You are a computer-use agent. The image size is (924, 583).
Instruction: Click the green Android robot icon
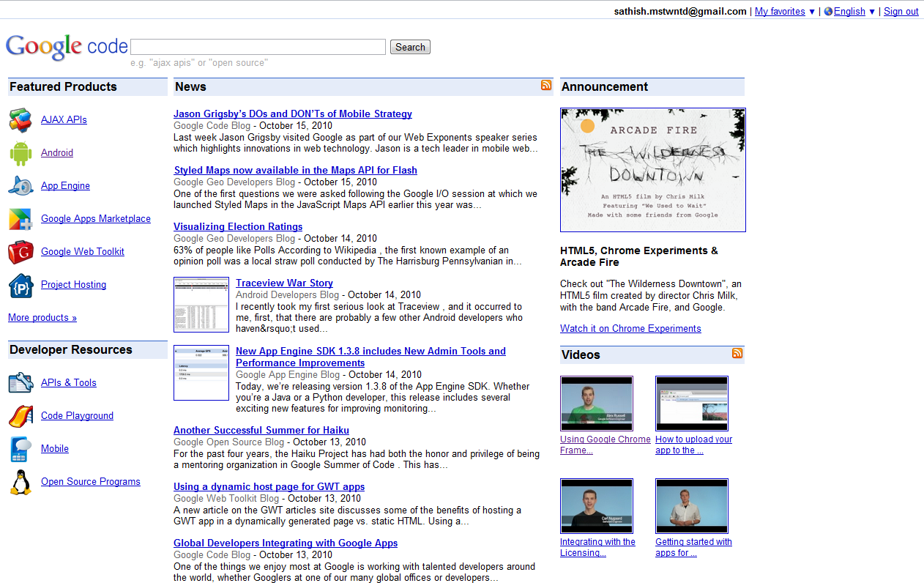21,152
